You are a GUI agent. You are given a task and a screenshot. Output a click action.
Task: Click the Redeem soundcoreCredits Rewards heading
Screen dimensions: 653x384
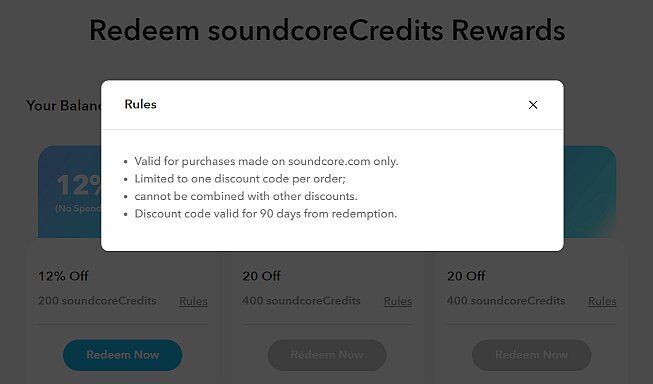(327, 30)
